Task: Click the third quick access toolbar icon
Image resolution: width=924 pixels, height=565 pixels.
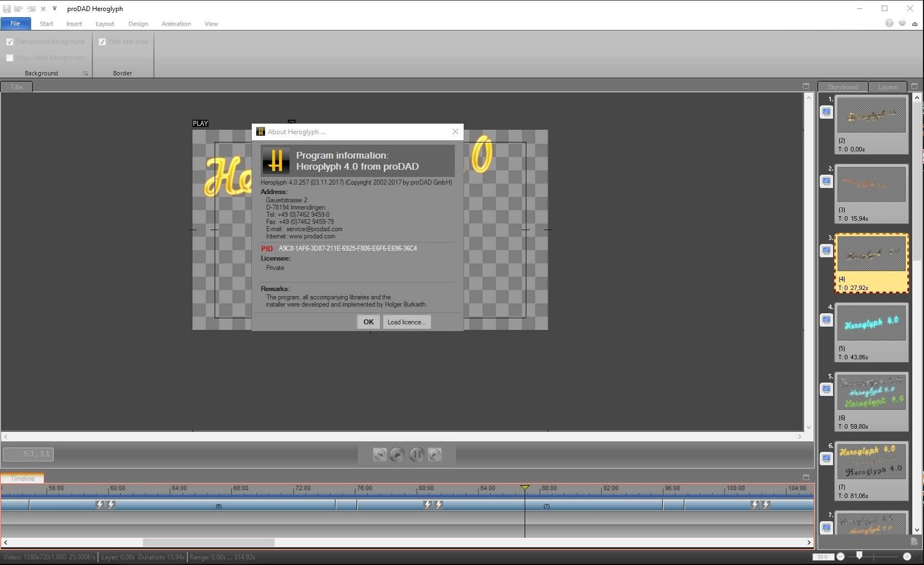Action: click(x=31, y=9)
